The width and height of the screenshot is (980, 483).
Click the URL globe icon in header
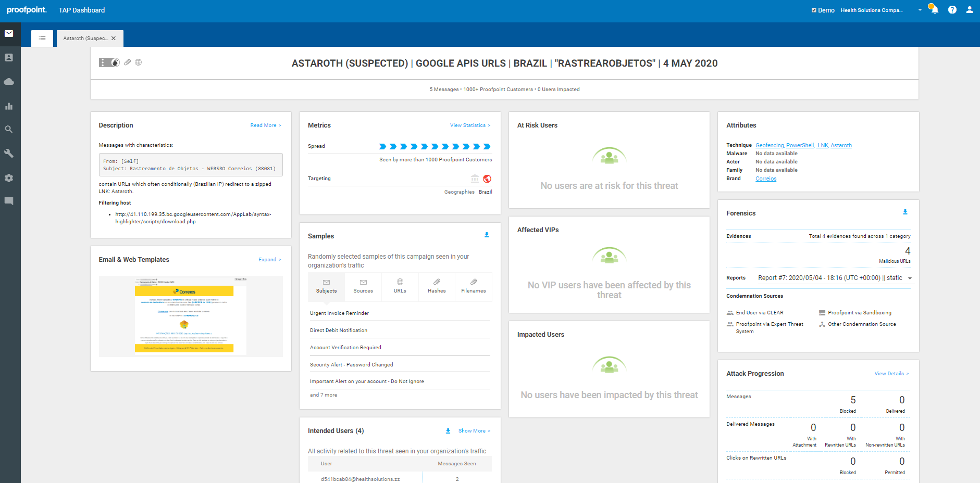(x=139, y=62)
